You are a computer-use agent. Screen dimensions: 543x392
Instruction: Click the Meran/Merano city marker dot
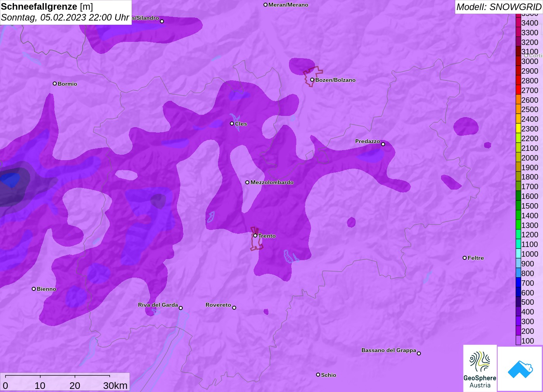(265, 5)
